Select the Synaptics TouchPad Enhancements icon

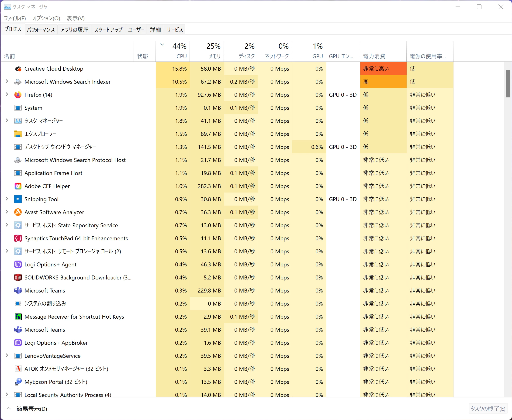click(x=18, y=238)
